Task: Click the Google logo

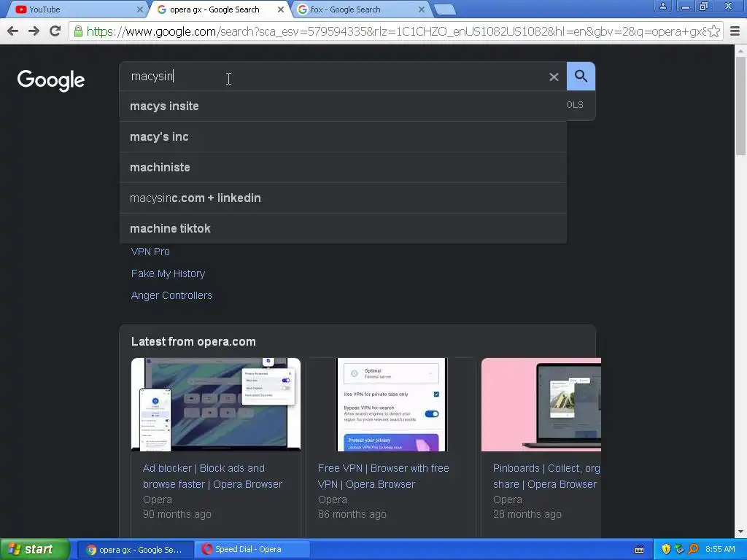Action: 51,79
